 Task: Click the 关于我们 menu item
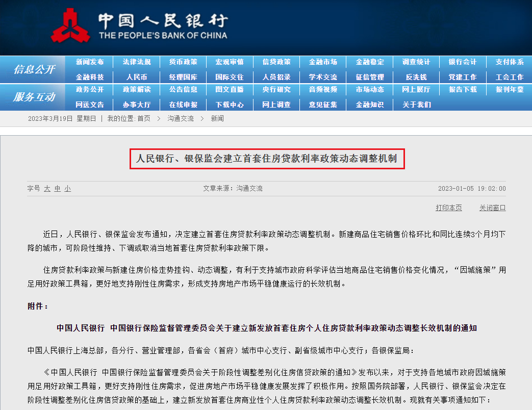[x=416, y=104]
